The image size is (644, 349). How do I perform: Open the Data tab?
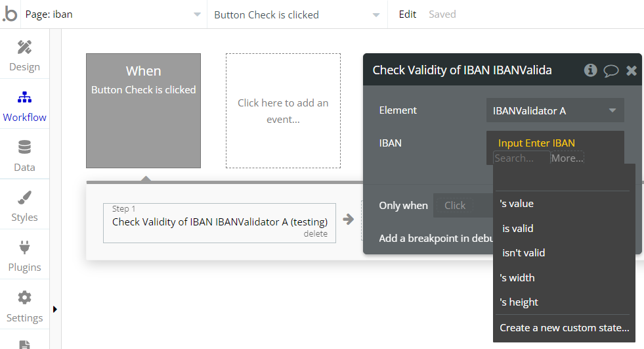coord(24,156)
